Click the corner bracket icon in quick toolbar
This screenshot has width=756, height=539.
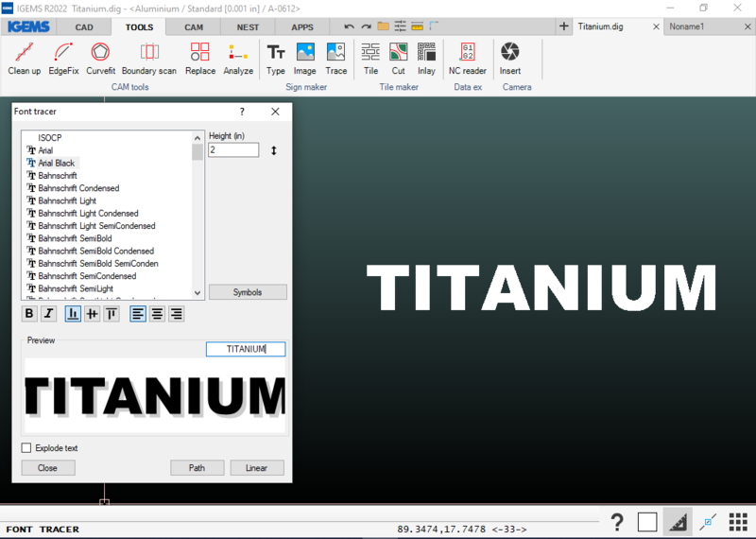pyautogui.click(x=434, y=26)
